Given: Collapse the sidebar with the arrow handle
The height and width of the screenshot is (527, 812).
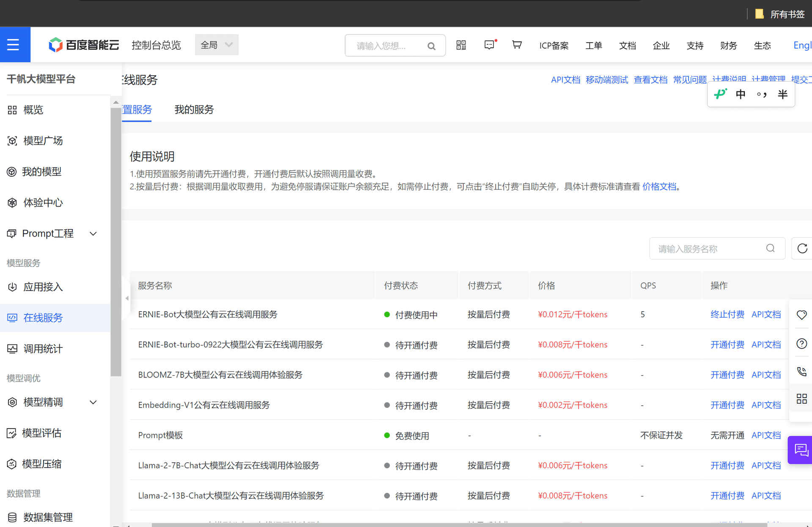Looking at the screenshot, I should pyautogui.click(x=126, y=298).
